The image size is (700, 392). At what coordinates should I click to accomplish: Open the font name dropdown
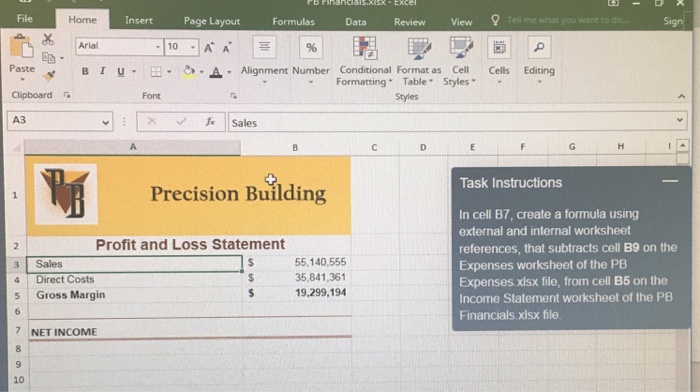tap(158, 47)
